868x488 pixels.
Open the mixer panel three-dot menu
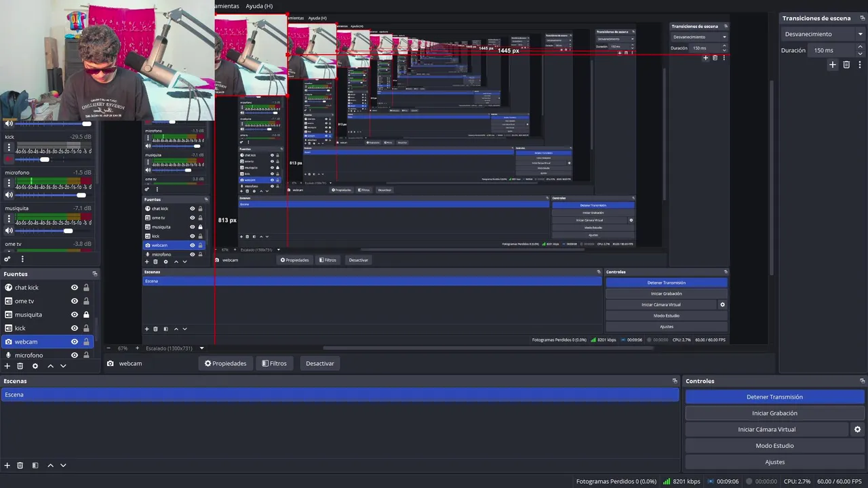click(22, 259)
